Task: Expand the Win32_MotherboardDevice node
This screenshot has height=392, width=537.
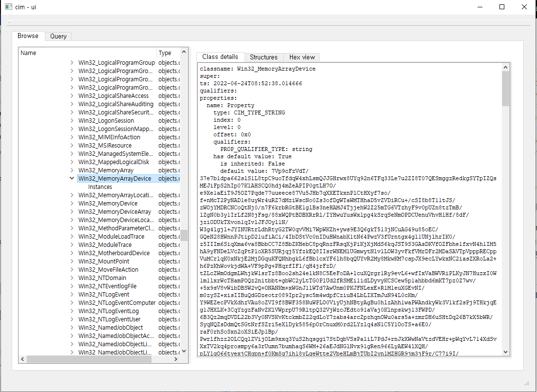Action: tap(72, 253)
